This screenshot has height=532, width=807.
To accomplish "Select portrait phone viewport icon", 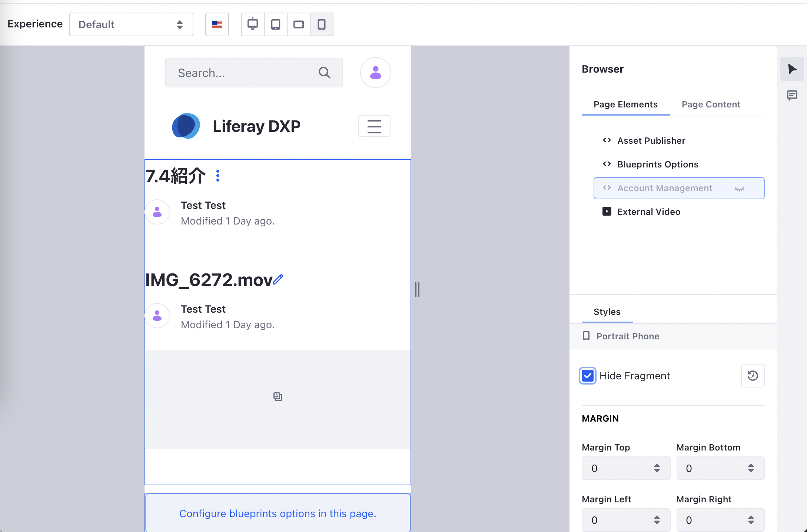I will (322, 24).
